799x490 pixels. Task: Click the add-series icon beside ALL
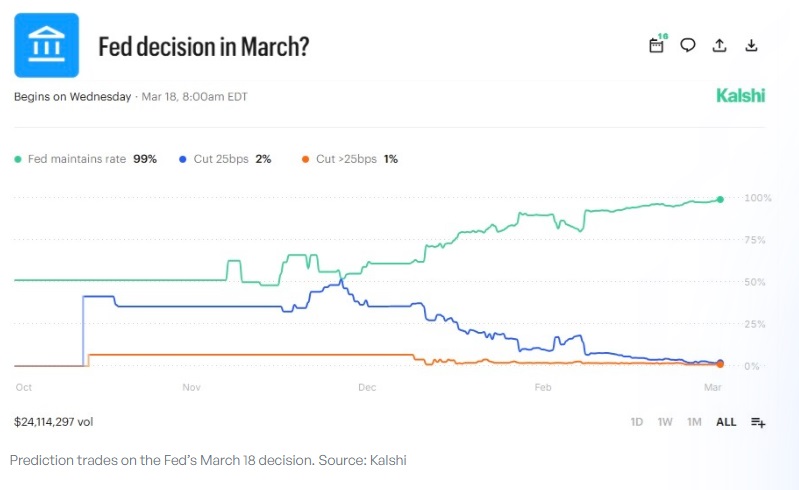[758, 422]
